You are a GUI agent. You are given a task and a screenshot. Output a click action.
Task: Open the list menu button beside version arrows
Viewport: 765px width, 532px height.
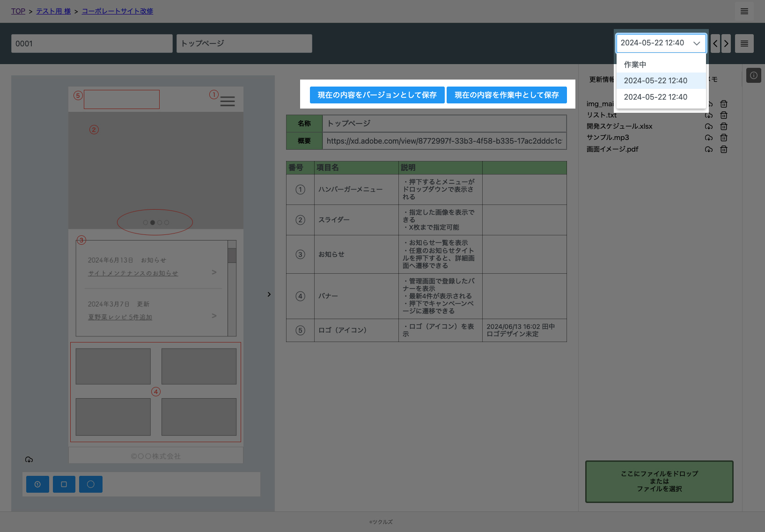pos(744,44)
